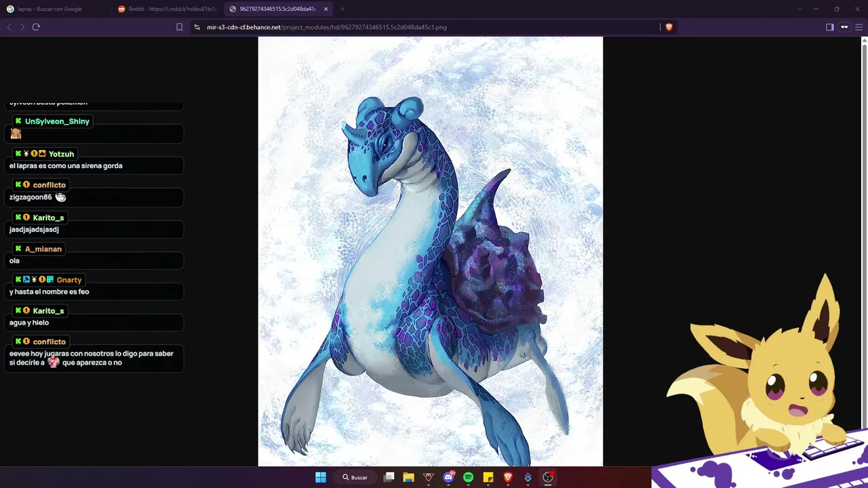The image size is (868, 488).
Task: Open the Windows Start menu
Action: [x=321, y=477]
